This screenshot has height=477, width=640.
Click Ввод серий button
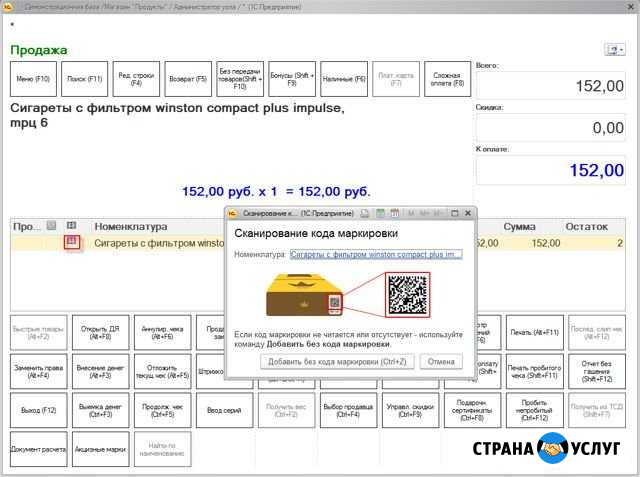224,410
